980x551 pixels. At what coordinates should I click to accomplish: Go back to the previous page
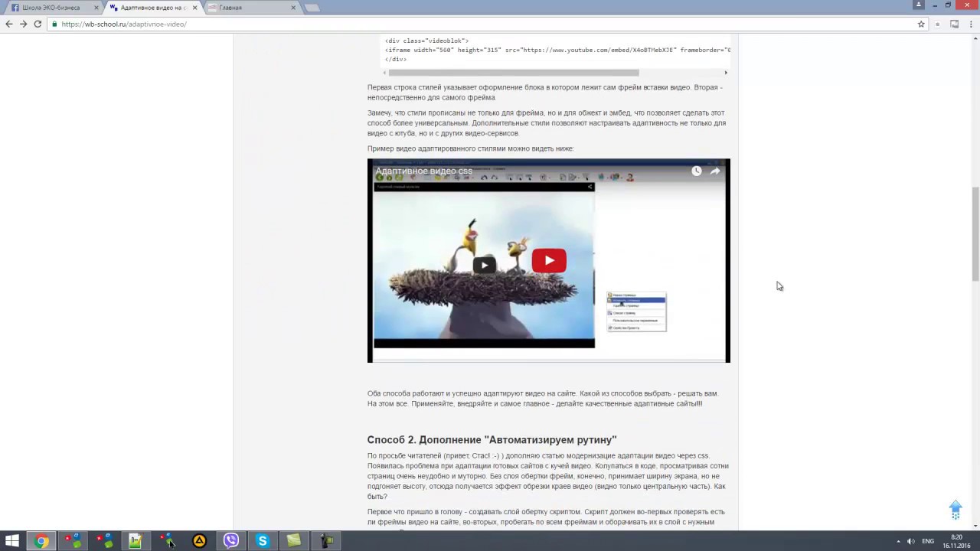point(8,24)
